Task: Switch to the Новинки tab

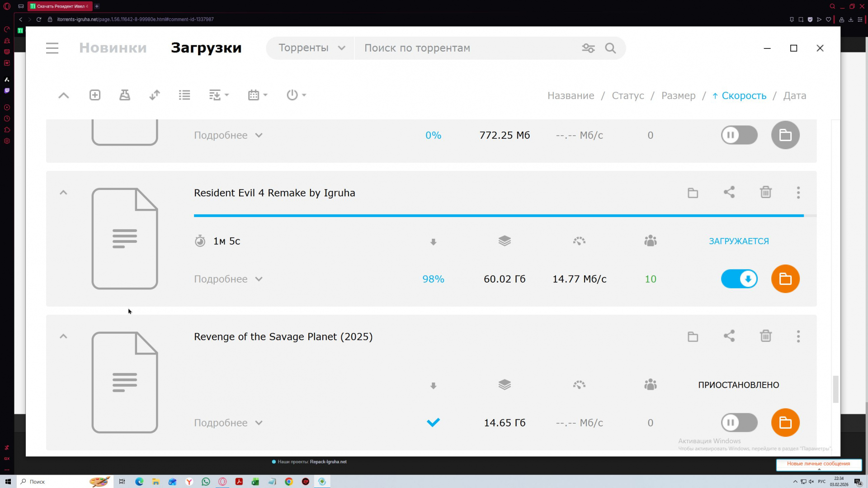Action: click(113, 48)
